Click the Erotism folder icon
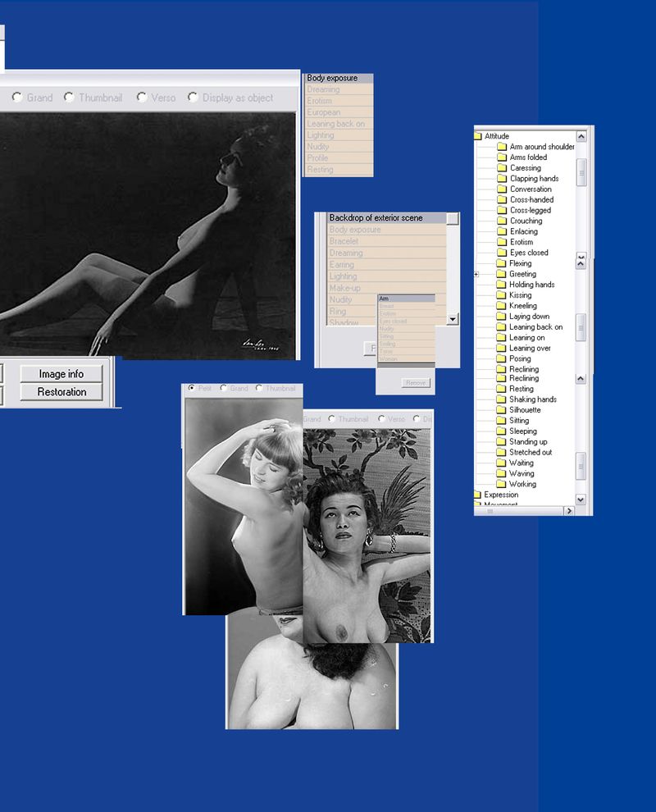The image size is (656, 812). [503, 241]
